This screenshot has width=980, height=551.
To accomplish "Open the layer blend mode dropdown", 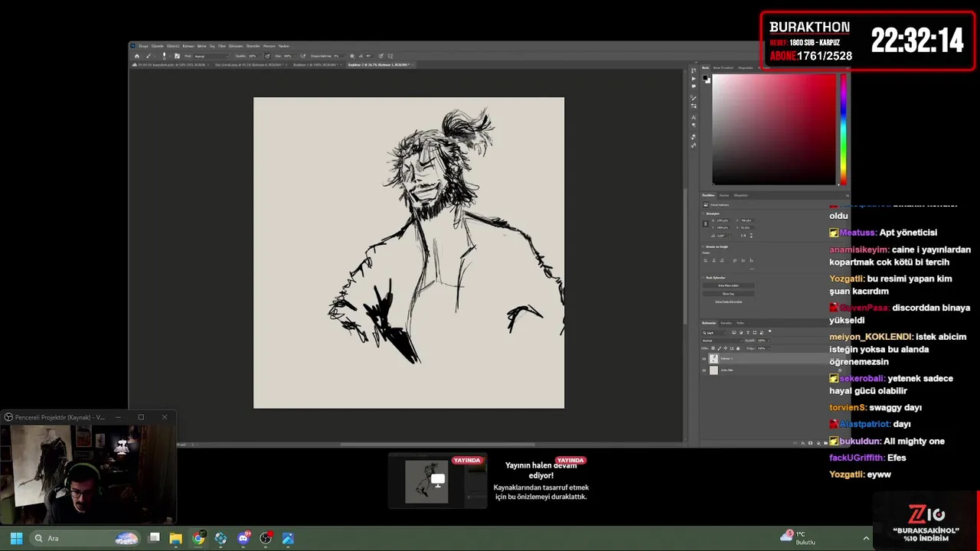I will (721, 341).
